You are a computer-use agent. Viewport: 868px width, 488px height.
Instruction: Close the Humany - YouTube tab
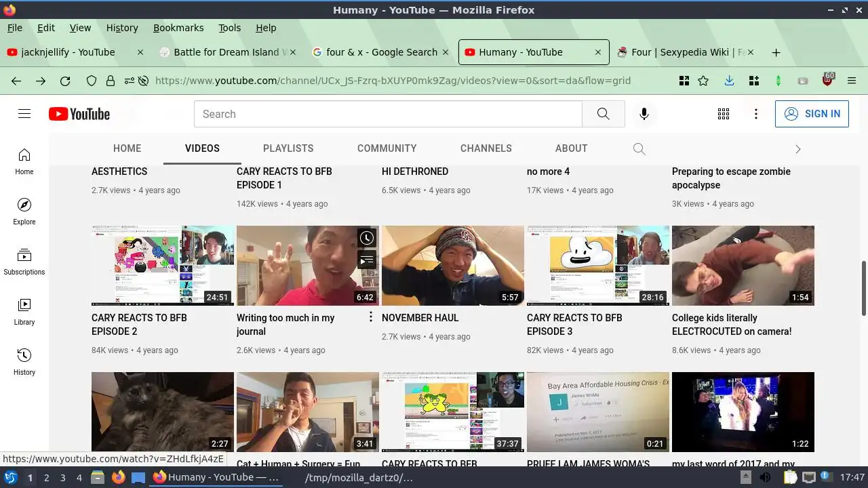[x=597, y=52]
